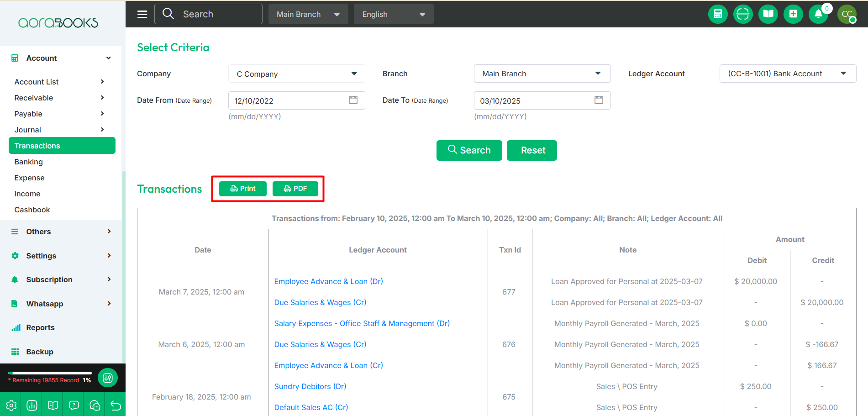
Task: Focus the top Search input field
Action: point(209,14)
